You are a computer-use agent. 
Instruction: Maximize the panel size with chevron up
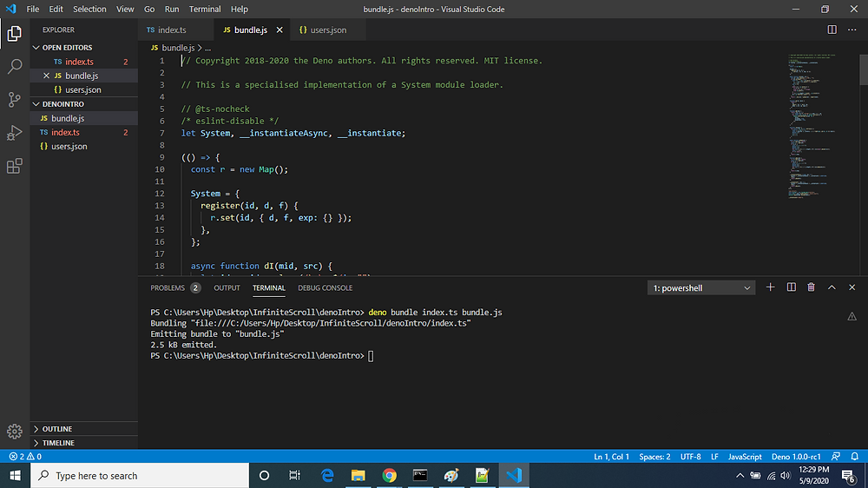[832, 287]
